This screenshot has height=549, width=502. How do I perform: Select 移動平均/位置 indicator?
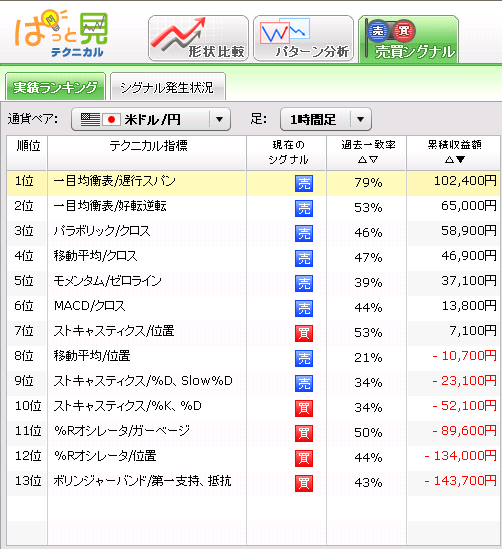(92, 356)
